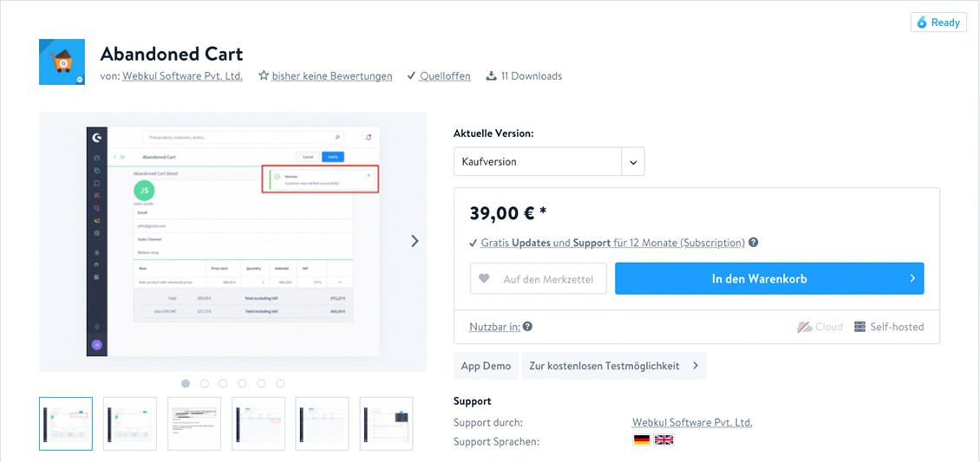Select the fifth screenshot thumbnail
The width and height of the screenshot is (980, 462).
click(323, 423)
